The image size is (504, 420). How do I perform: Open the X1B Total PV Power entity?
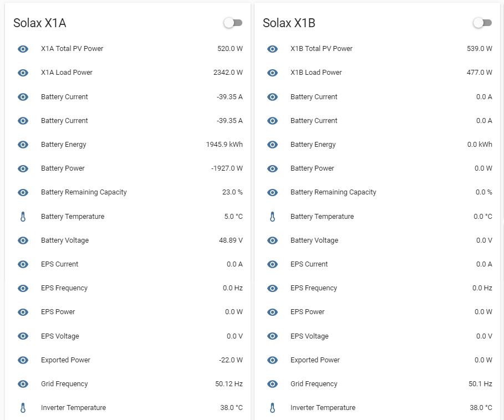[x=321, y=49]
